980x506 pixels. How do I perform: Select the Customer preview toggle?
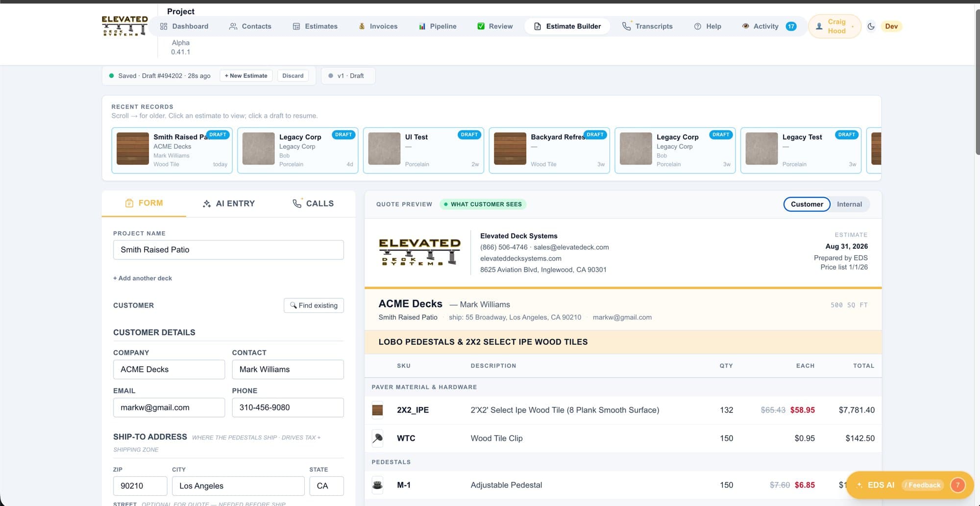coord(807,204)
